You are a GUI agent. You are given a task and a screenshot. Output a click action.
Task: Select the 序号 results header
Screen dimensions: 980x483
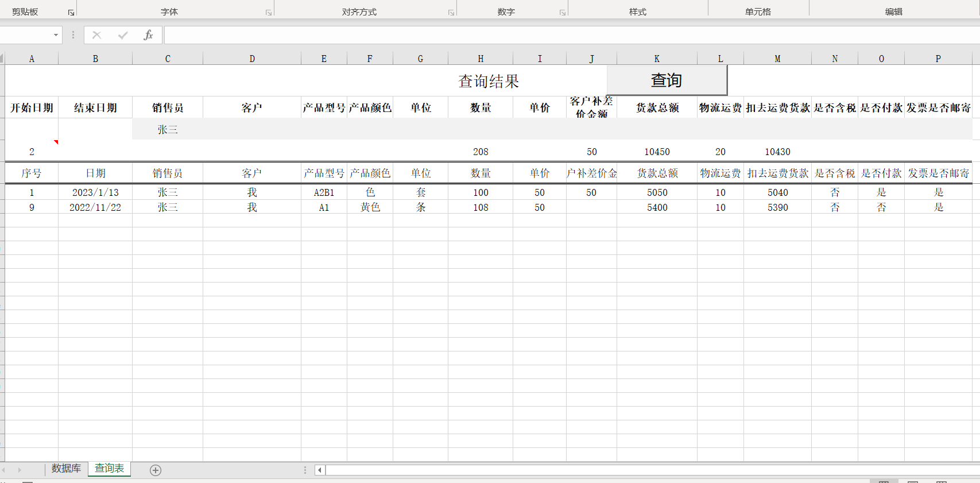tap(32, 173)
